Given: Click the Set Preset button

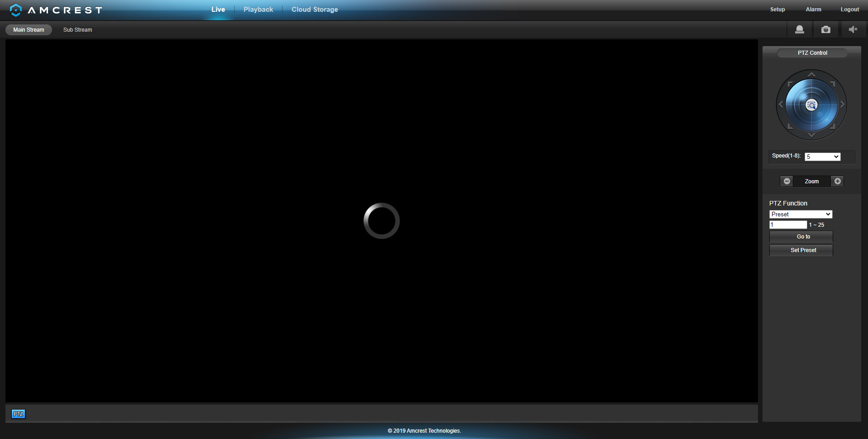Looking at the screenshot, I should pos(801,250).
